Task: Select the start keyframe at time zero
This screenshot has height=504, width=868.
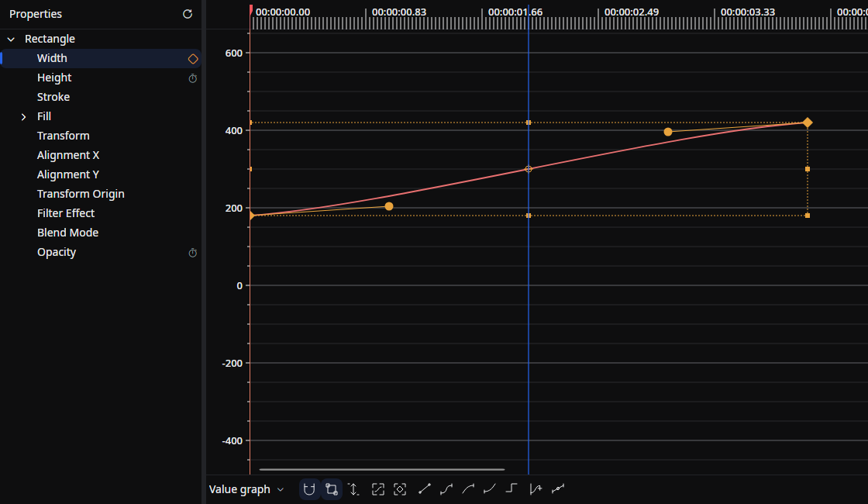Action: [252, 216]
